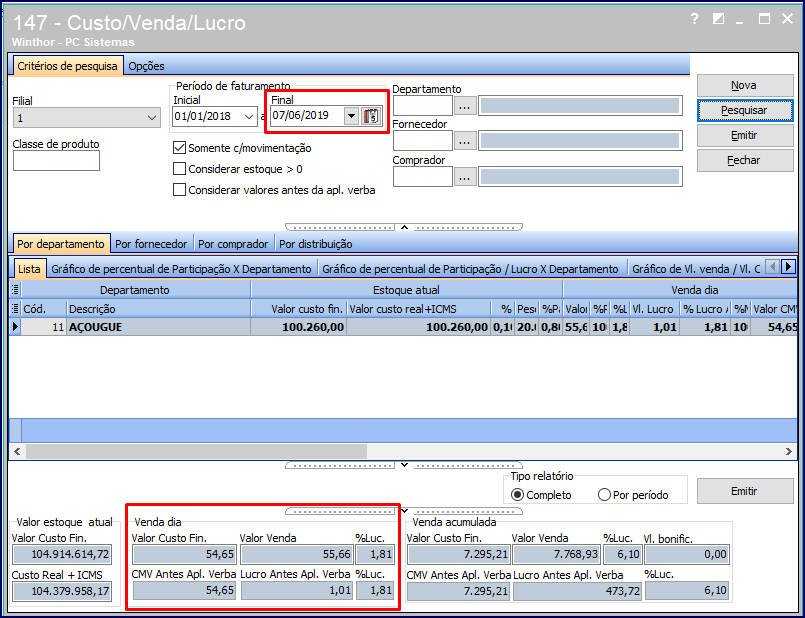805x618 pixels.
Task: Click Lucro Antes Apl. Verba value 473,72
Action: (x=578, y=591)
